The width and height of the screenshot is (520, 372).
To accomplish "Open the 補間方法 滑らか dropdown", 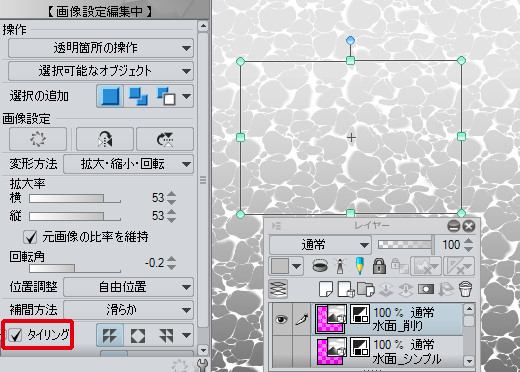I will [x=128, y=310].
